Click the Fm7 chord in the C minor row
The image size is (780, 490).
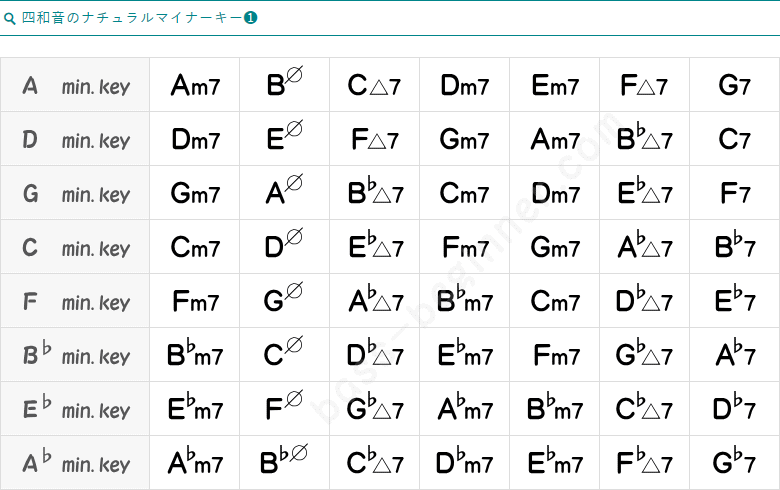point(464,248)
